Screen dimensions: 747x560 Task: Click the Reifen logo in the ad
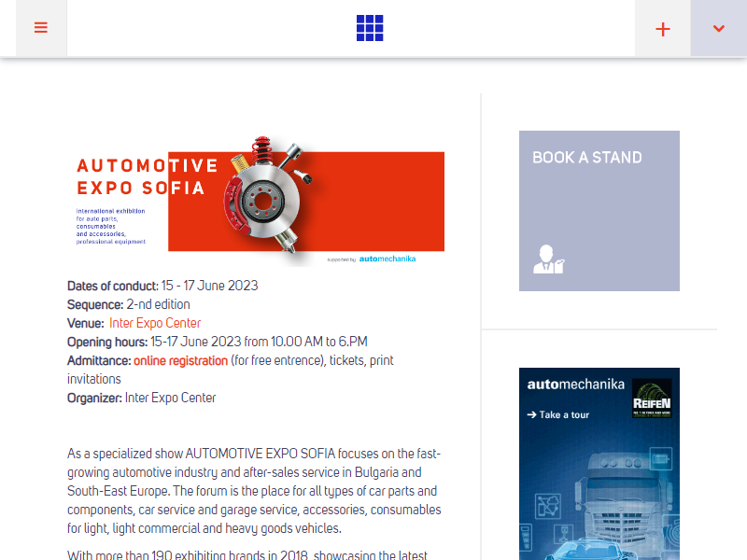coord(652,399)
